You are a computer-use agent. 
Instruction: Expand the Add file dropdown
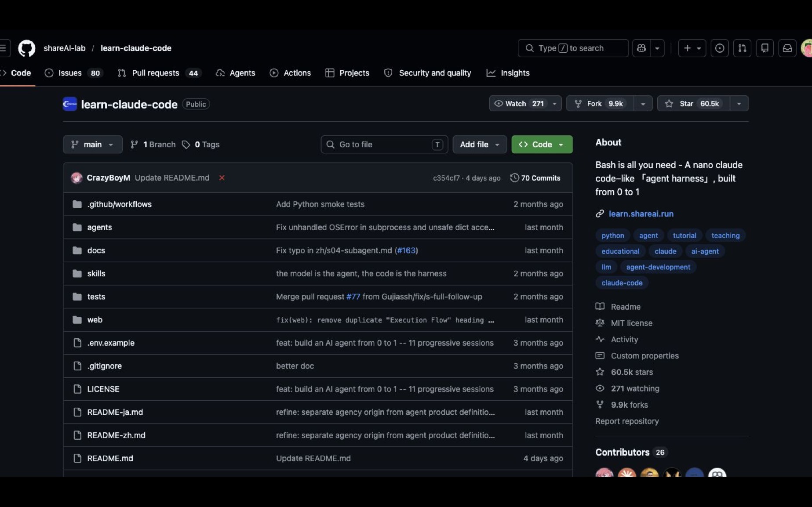pyautogui.click(x=480, y=145)
